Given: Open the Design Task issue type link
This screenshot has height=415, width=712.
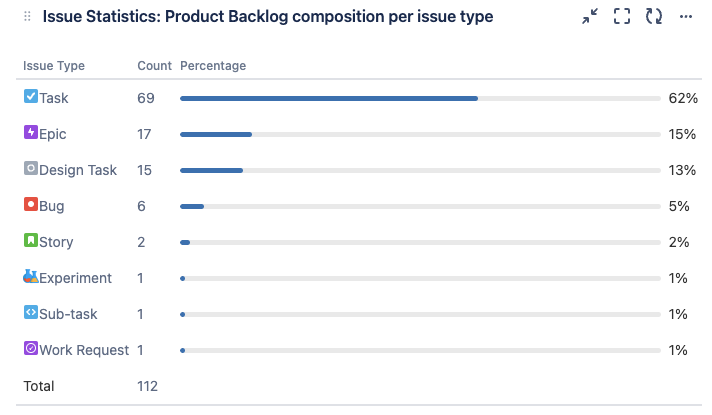Looking at the screenshot, I should tap(78, 170).
